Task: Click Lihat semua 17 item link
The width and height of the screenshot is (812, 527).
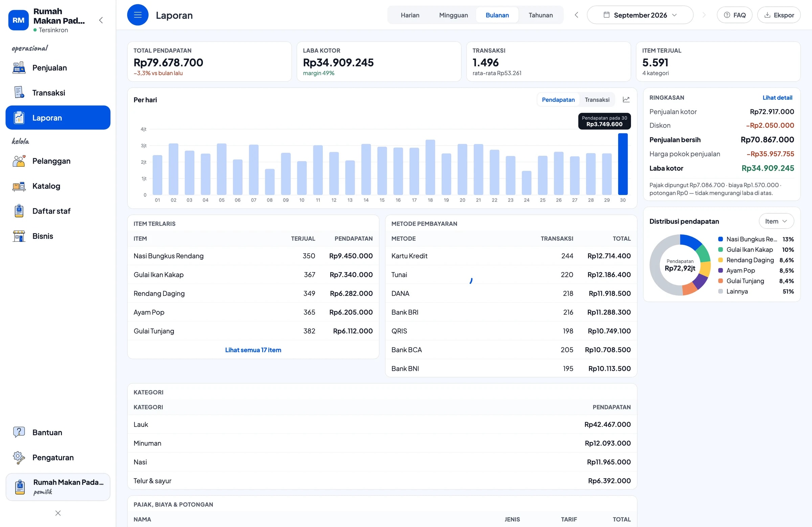Action: point(253,350)
